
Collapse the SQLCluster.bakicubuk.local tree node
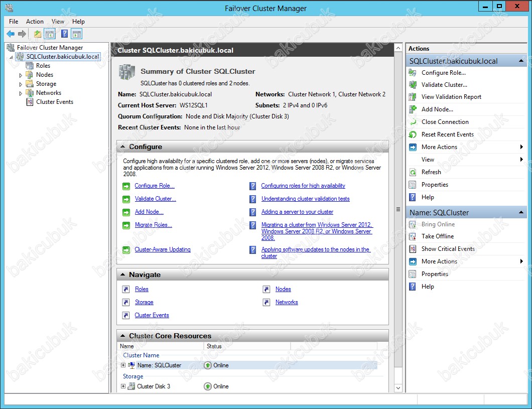pos(11,57)
